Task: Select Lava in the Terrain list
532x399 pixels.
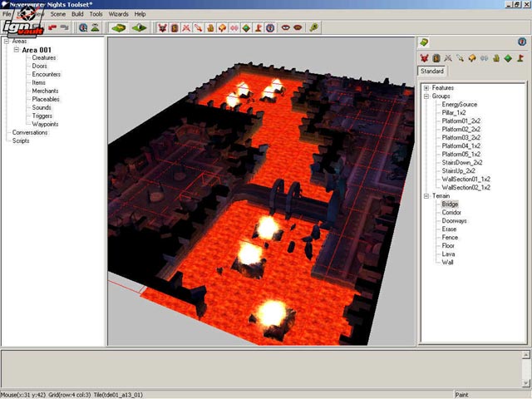Action: [x=449, y=254]
